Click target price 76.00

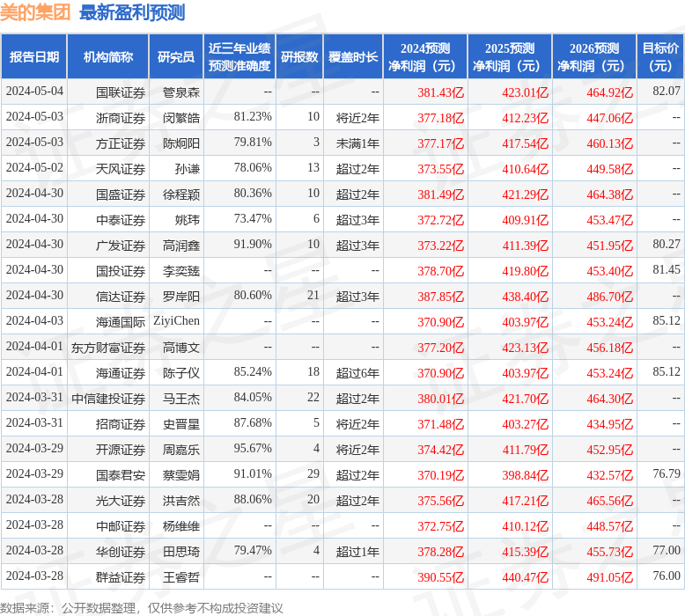(x=667, y=576)
